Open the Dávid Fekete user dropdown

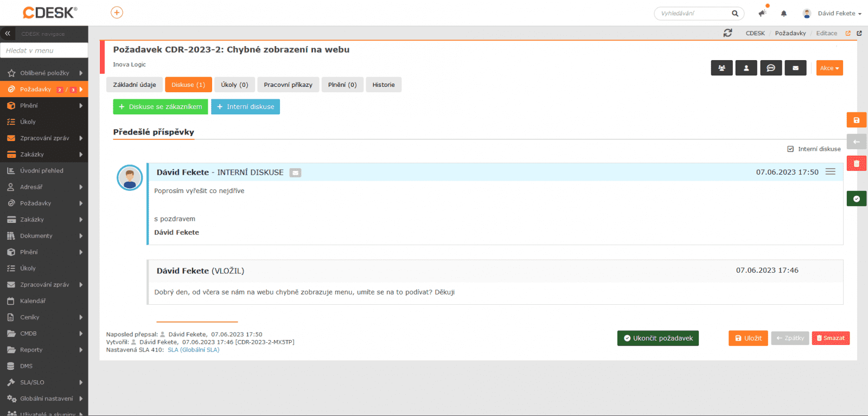click(832, 14)
